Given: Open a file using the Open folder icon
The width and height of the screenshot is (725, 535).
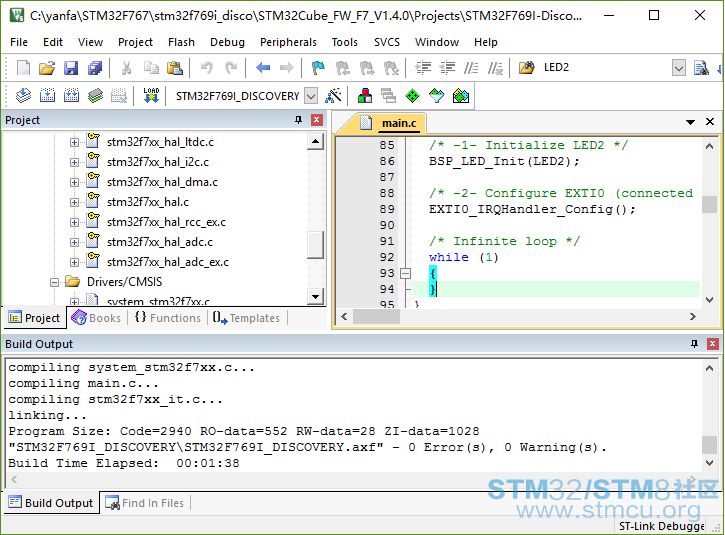Looking at the screenshot, I should pos(47,68).
